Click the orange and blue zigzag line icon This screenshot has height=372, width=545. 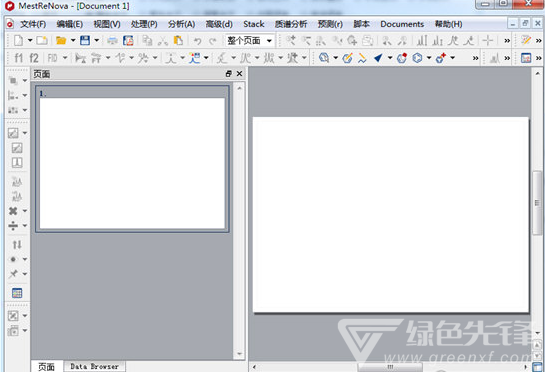[362, 58]
